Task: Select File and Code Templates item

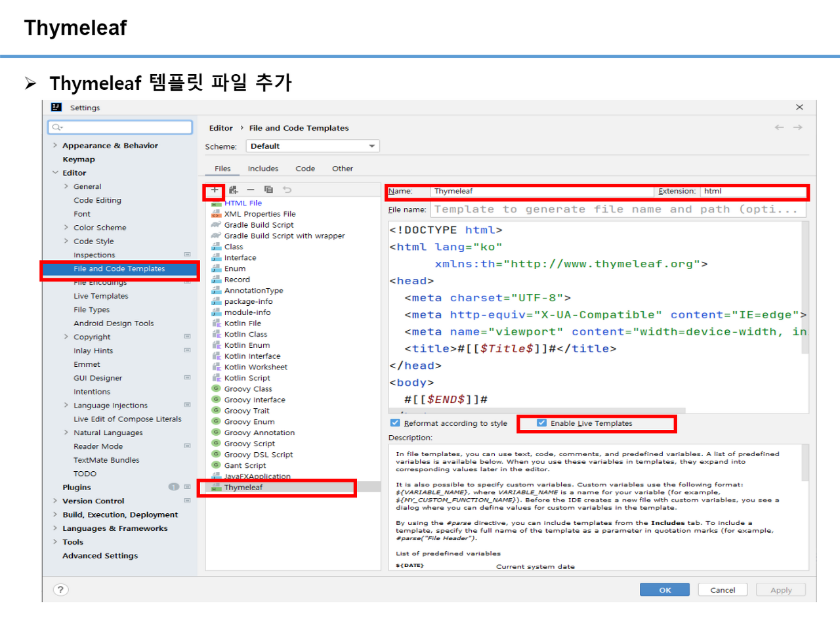Action: click(x=120, y=269)
